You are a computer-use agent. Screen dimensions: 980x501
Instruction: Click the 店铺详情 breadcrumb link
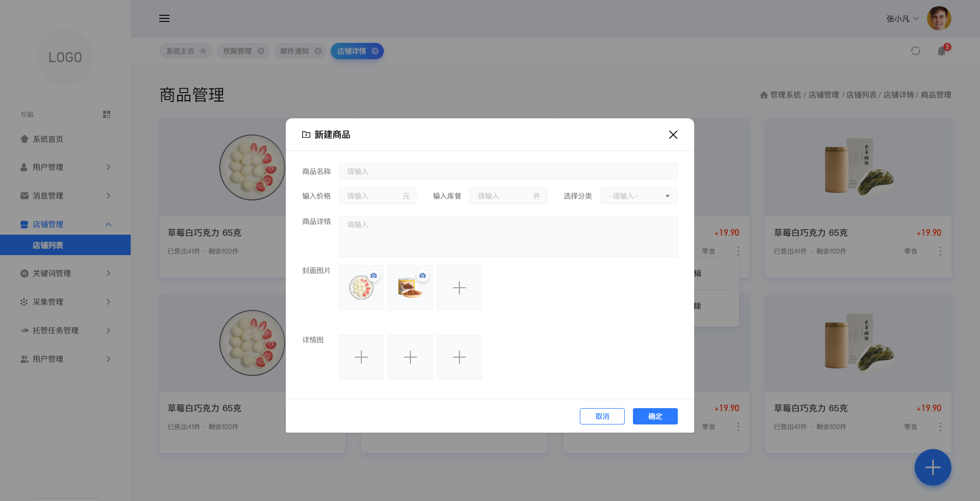click(899, 95)
